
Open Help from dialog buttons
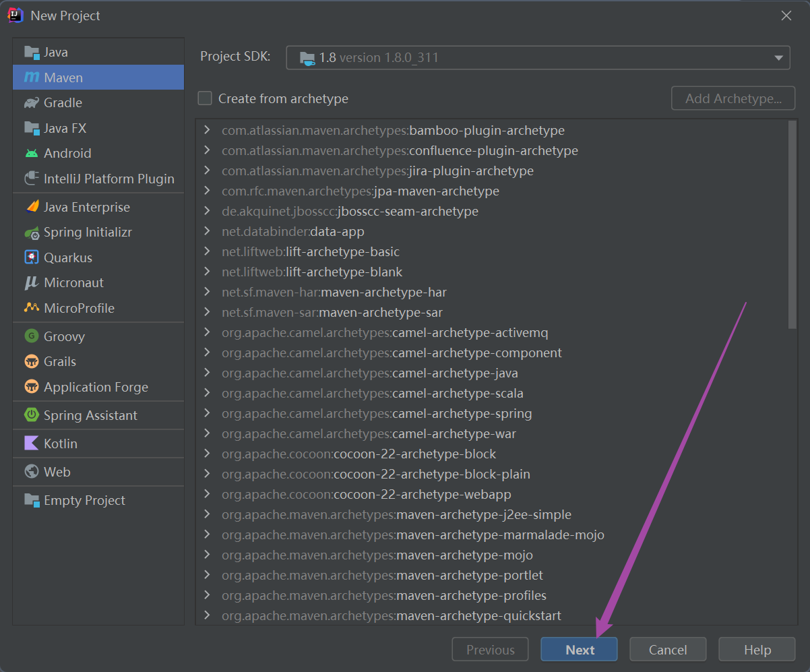pos(757,650)
